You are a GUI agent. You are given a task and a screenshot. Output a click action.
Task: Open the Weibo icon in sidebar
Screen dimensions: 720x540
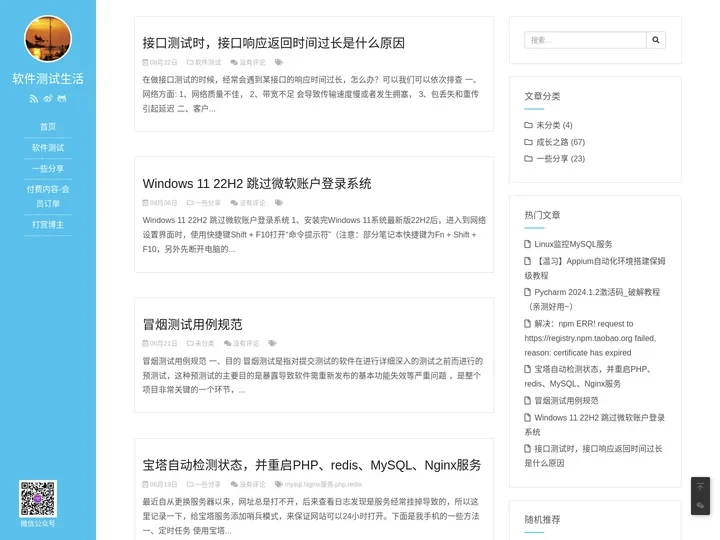coord(48,99)
